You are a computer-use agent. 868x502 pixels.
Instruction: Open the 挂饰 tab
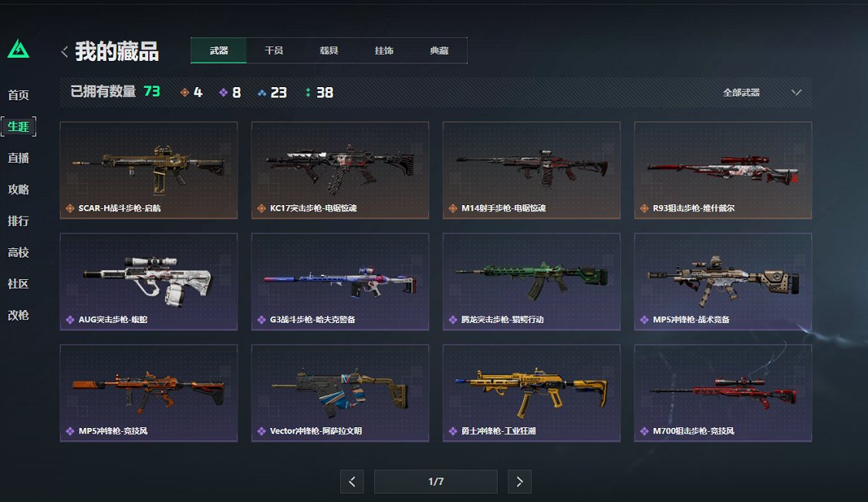[383, 50]
